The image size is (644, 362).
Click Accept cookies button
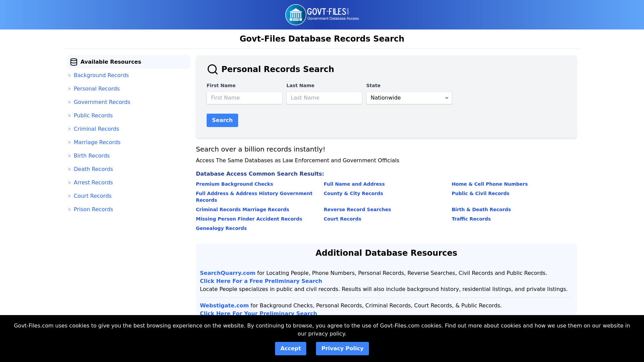point(290,349)
